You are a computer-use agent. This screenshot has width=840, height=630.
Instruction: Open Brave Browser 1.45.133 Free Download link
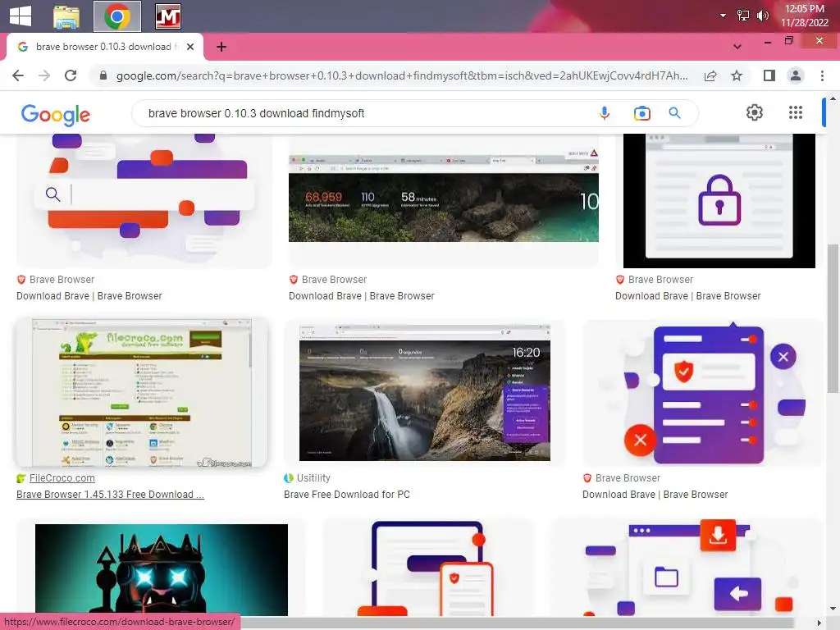click(x=111, y=495)
